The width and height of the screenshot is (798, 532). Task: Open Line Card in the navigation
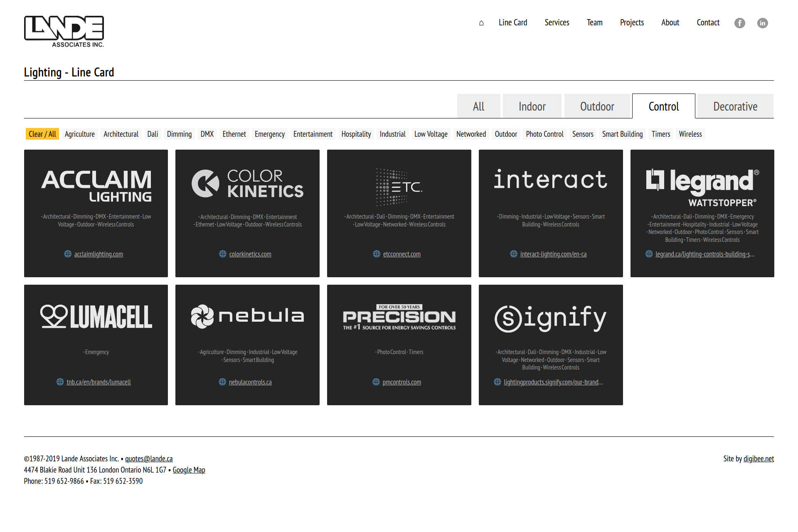pyautogui.click(x=513, y=23)
